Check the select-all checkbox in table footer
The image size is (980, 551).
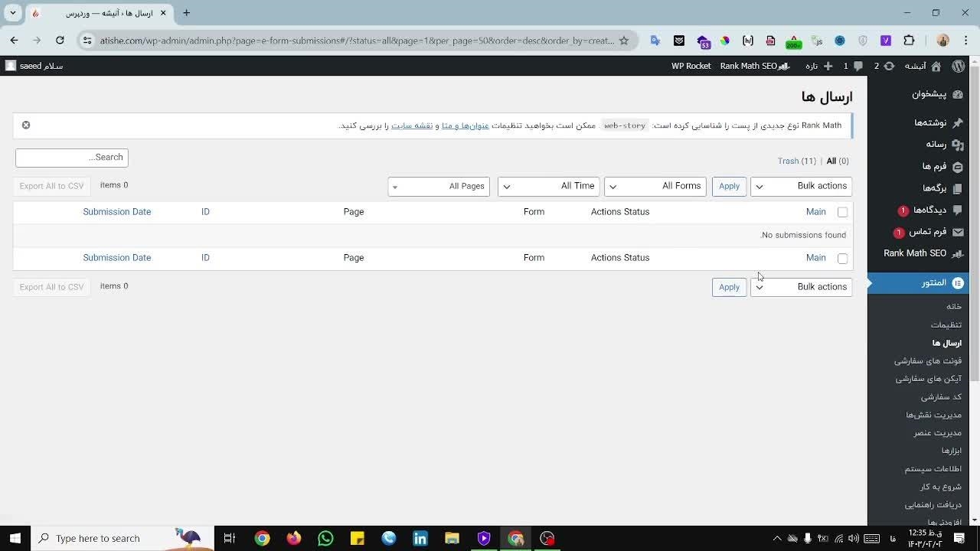[x=842, y=259]
